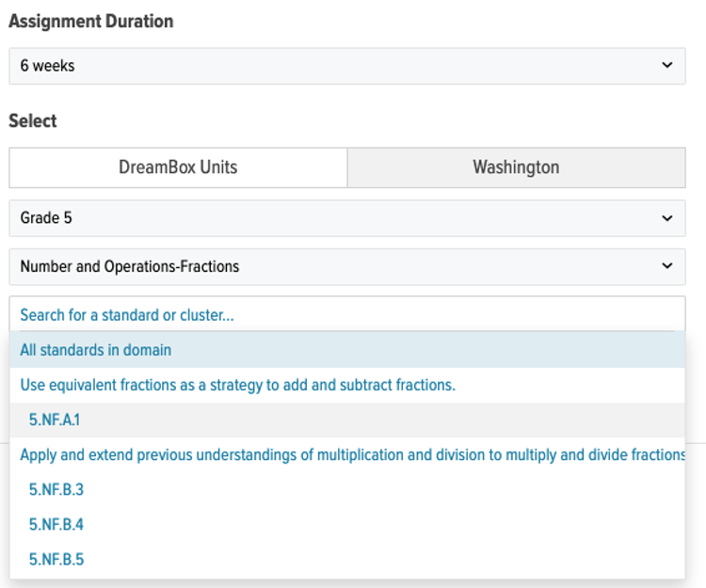This screenshot has height=588, width=706.
Task: Click the chevron beside Number and Operations-Fractions
Action: tap(666, 266)
